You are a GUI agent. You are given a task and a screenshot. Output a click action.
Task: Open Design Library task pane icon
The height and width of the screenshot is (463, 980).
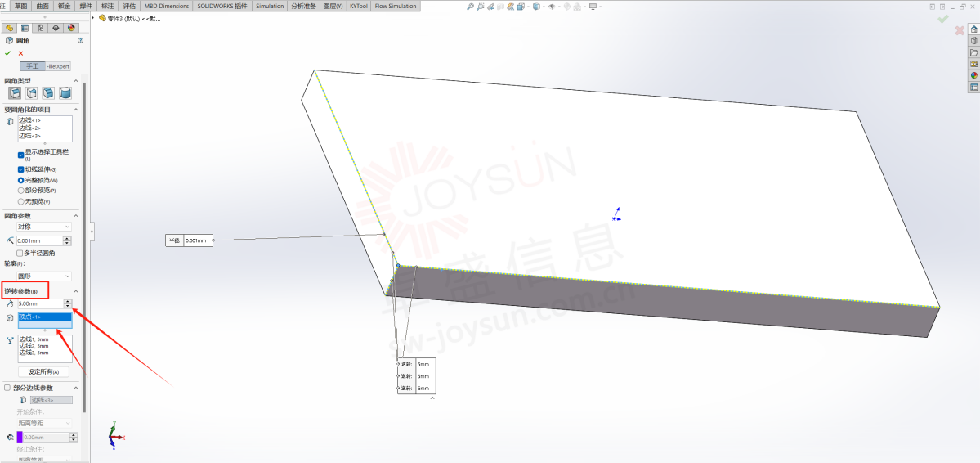click(973, 41)
